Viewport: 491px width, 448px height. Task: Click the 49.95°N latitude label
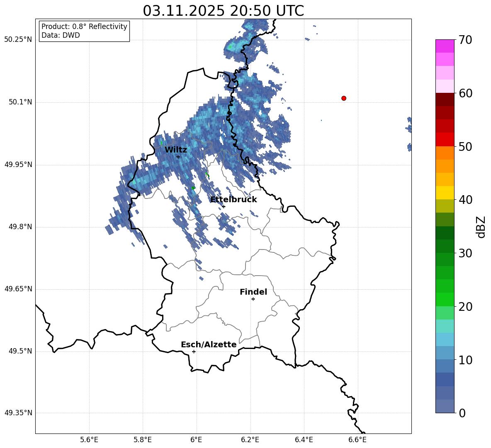(x=18, y=164)
